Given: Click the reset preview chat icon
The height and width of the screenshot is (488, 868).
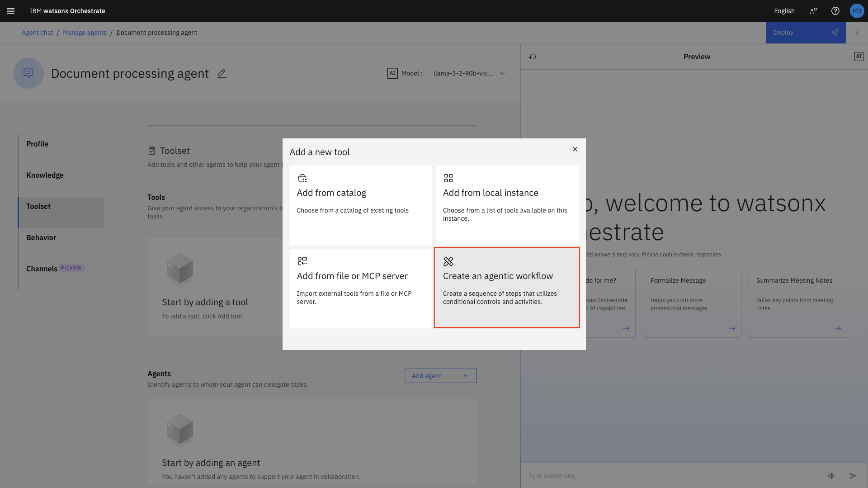Looking at the screenshot, I should click(x=533, y=57).
